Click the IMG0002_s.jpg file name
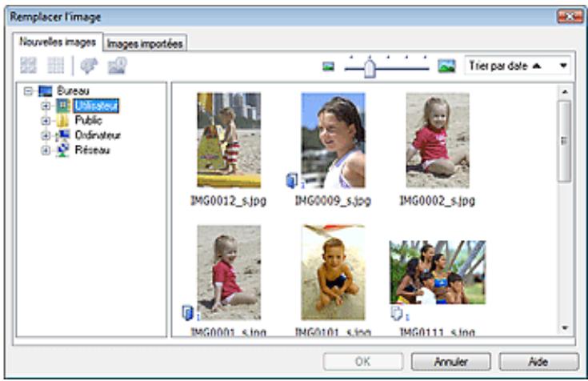The image size is (588, 381). pyautogui.click(x=438, y=201)
